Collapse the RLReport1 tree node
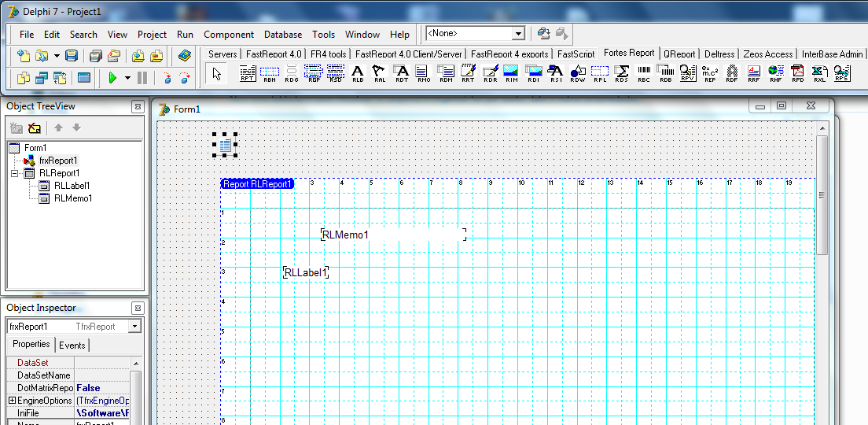Screen dimensions: 868x425 tap(14, 173)
